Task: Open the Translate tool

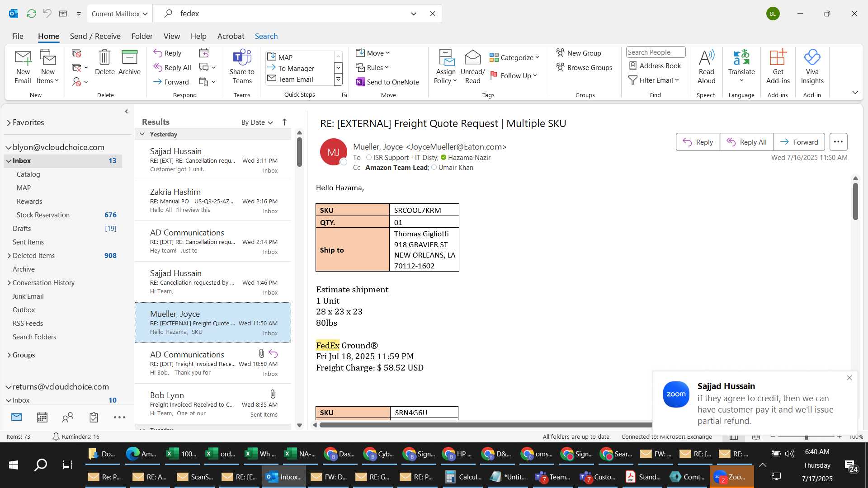Action: 741,67
